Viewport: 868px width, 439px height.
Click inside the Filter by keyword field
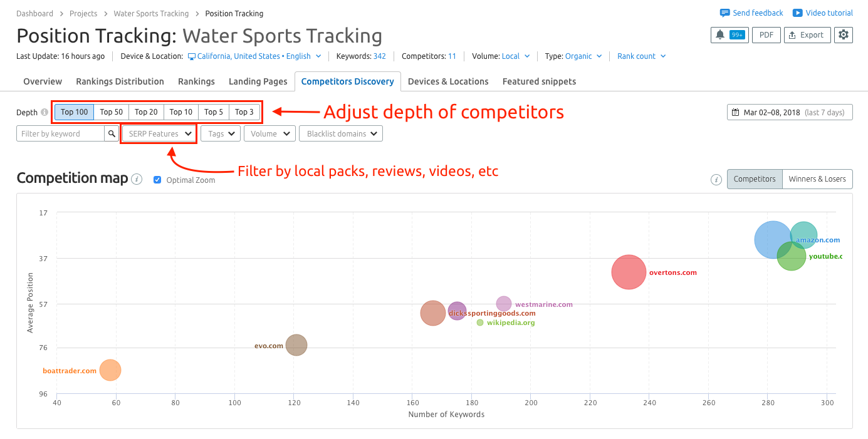point(60,133)
